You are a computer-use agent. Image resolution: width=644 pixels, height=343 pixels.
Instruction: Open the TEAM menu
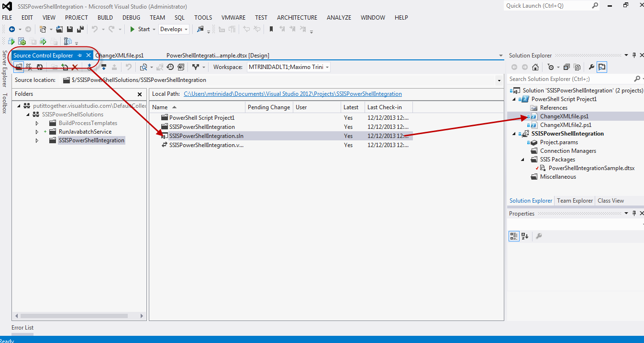coord(157,18)
